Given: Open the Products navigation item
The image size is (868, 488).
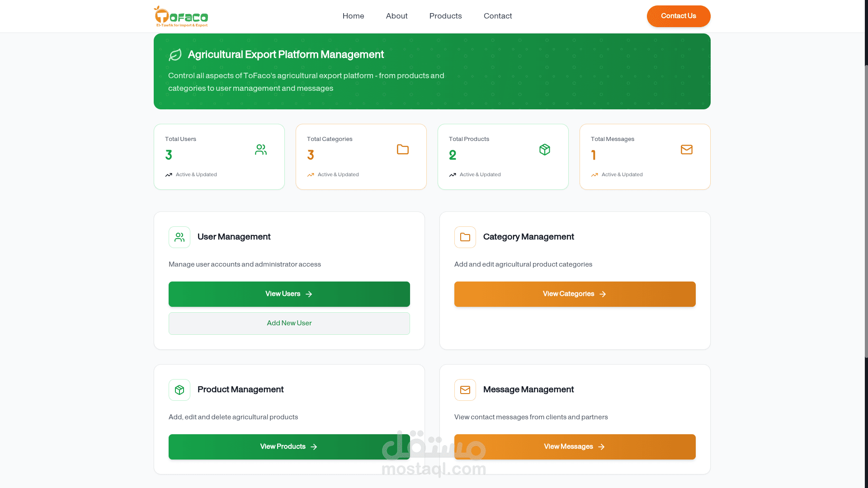Looking at the screenshot, I should (445, 16).
